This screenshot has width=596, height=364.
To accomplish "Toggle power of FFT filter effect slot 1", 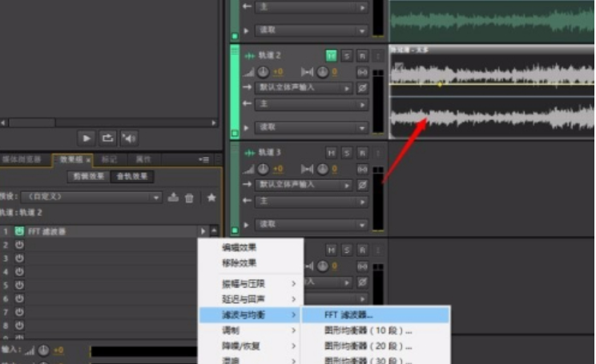I will point(19,231).
